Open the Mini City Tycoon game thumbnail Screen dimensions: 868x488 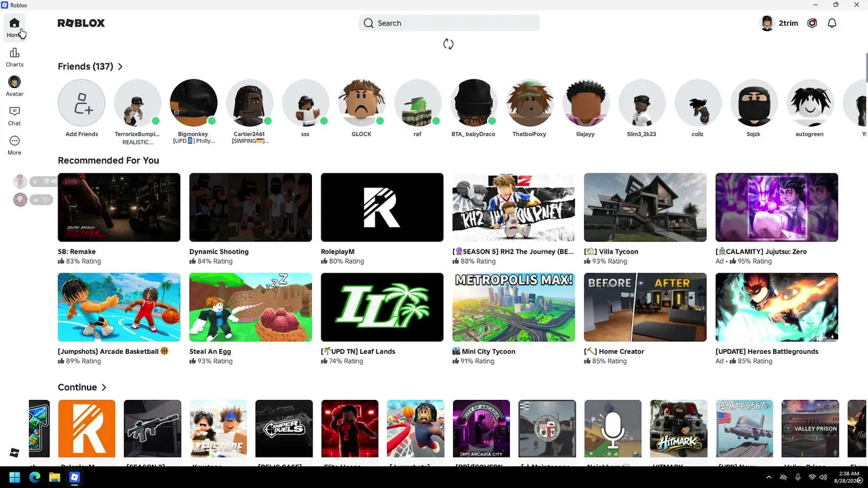pos(513,307)
